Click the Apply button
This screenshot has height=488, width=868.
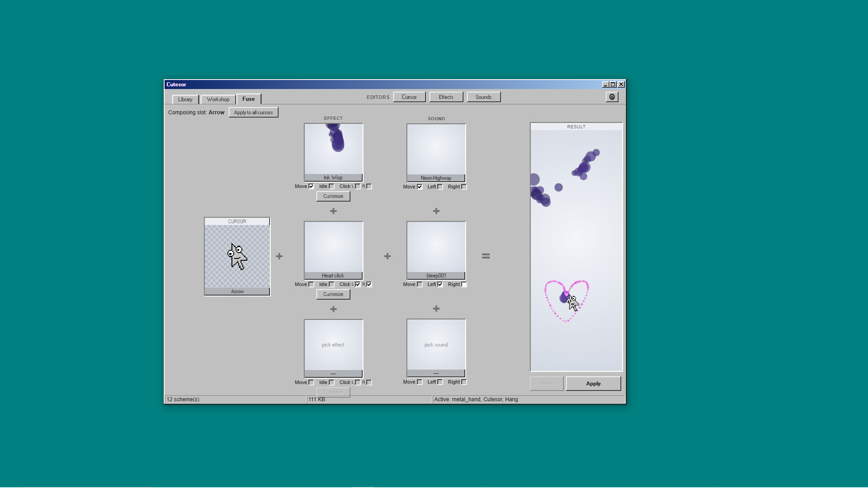pyautogui.click(x=593, y=384)
